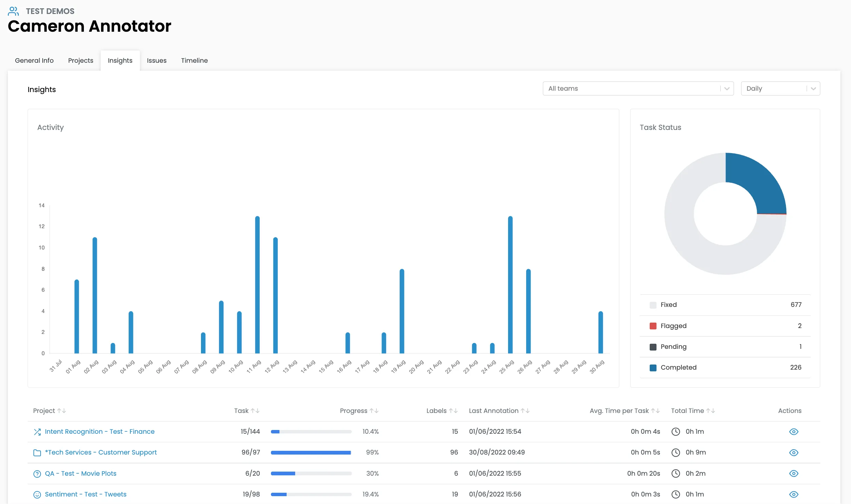View QA Movie Plots with eye icon
The image size is (851, 504).
(794, 473)
